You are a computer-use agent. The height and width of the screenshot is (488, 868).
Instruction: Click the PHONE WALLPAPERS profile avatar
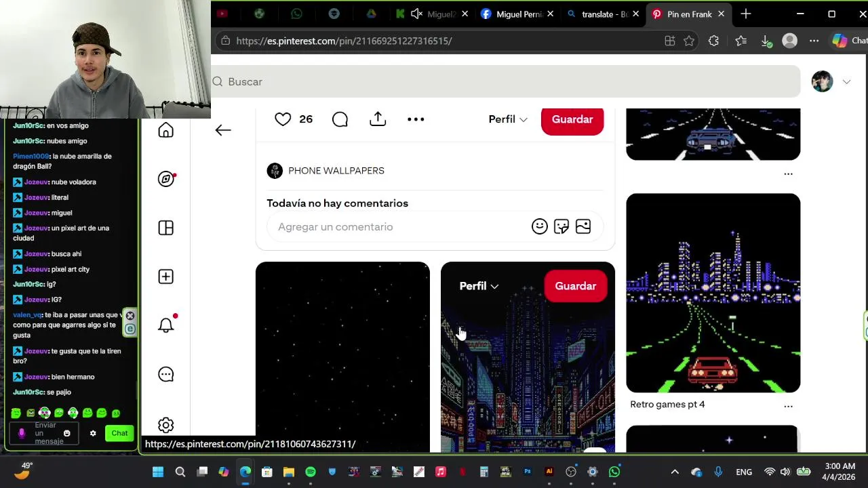pos(275,171)
